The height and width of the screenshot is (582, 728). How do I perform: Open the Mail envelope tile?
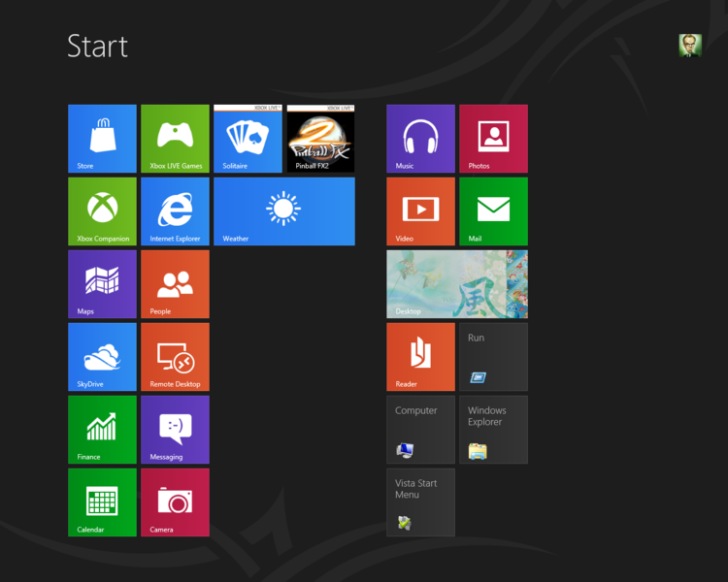[x=493, y=211]
